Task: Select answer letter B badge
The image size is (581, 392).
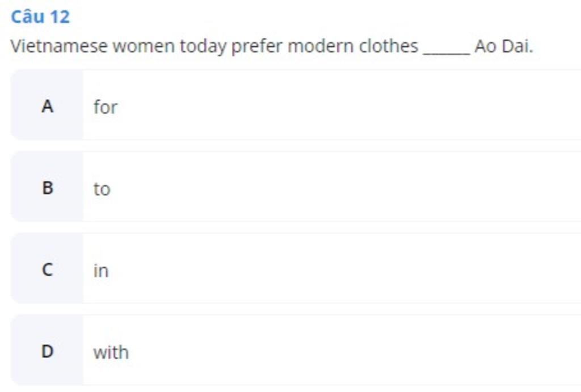Action: click(47, 188)
